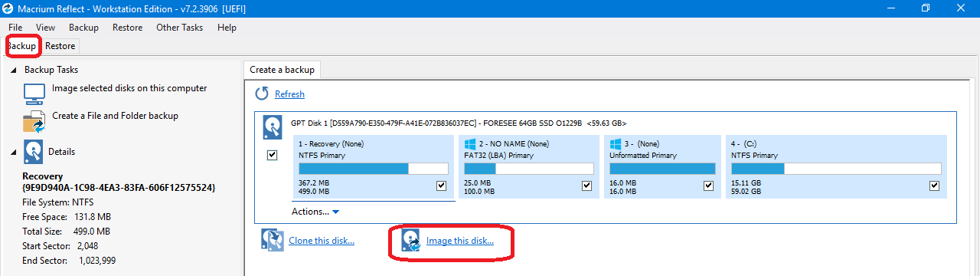The width and height of the screenshot is (980, 276).
Task: Open the Other Tasks menu
Action: [179, 28]
